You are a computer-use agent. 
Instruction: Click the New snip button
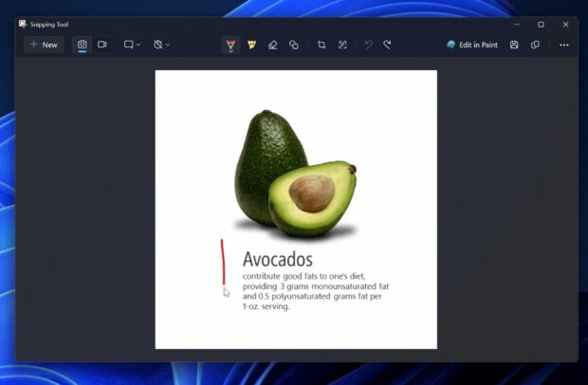pos(44,45)
